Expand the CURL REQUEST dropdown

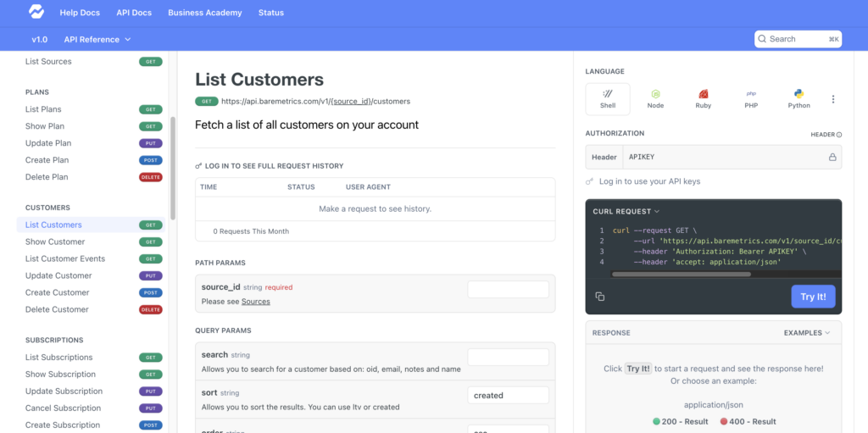pyautogui.click(x=626, y=212)
